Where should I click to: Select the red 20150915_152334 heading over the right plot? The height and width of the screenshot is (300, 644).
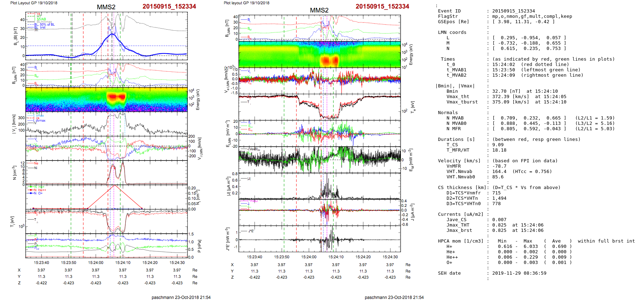[382, 6]
